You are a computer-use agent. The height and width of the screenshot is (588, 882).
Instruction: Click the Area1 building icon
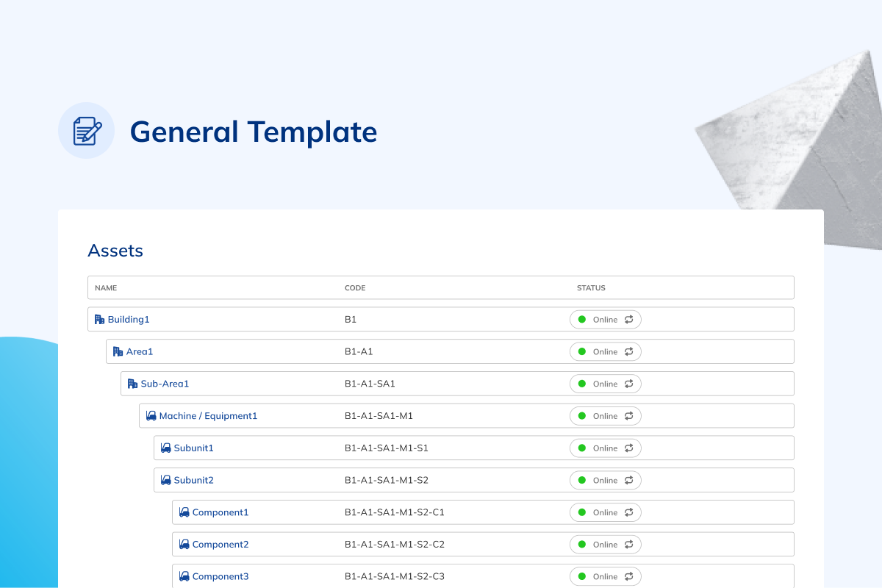118,351
